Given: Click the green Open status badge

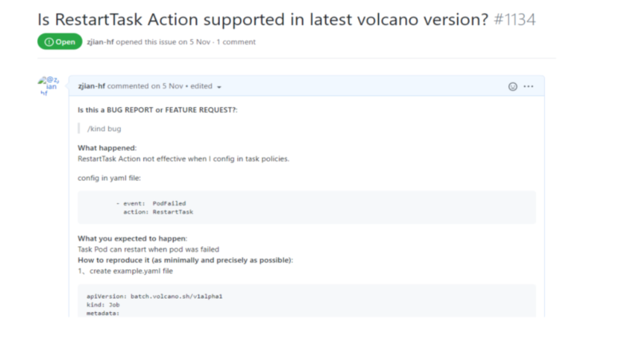Looking at the screenshot, I should 60,42.
